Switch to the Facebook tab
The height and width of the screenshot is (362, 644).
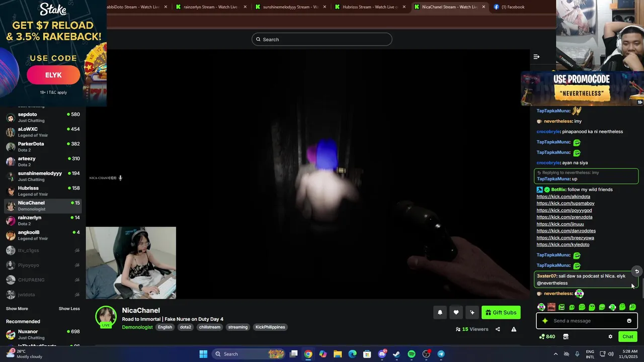tap(513, 7)
